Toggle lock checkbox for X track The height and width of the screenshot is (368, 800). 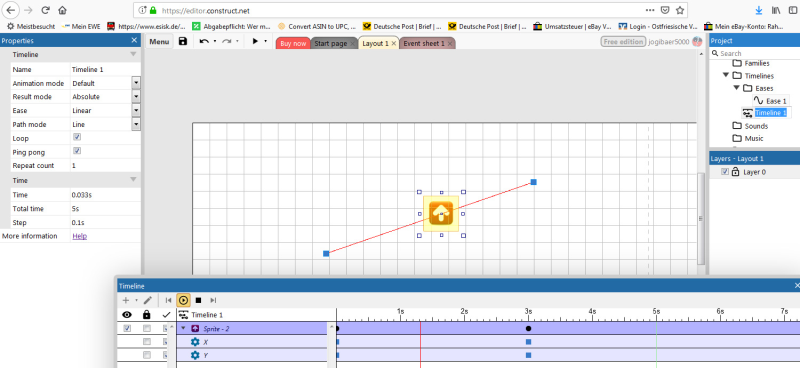click(x=147, y=341)
